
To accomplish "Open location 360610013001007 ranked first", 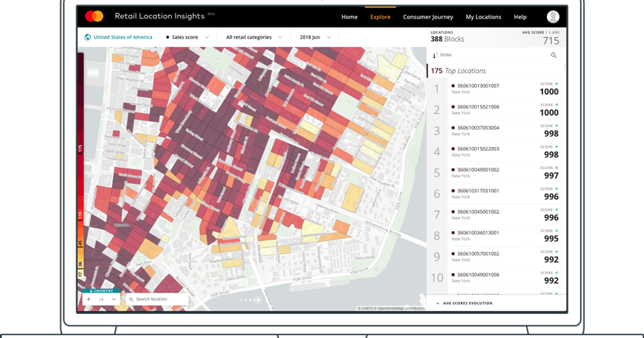I will (x=496, y=89).
